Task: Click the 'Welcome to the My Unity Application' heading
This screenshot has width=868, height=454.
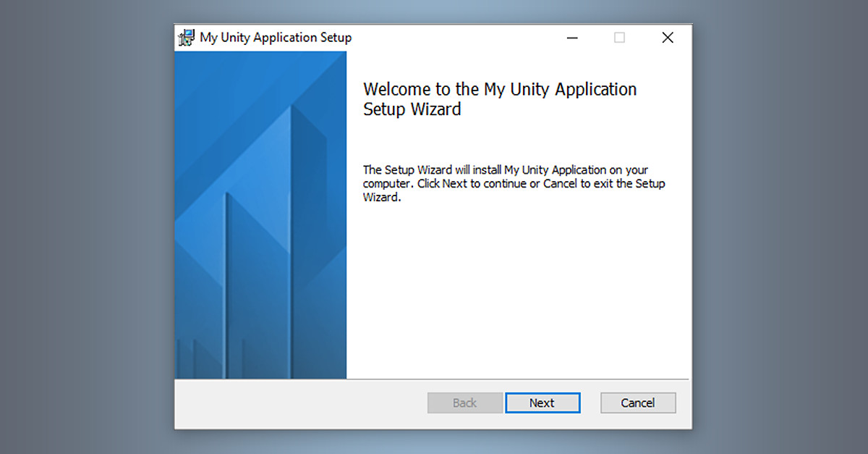Action: click(500, 99)
